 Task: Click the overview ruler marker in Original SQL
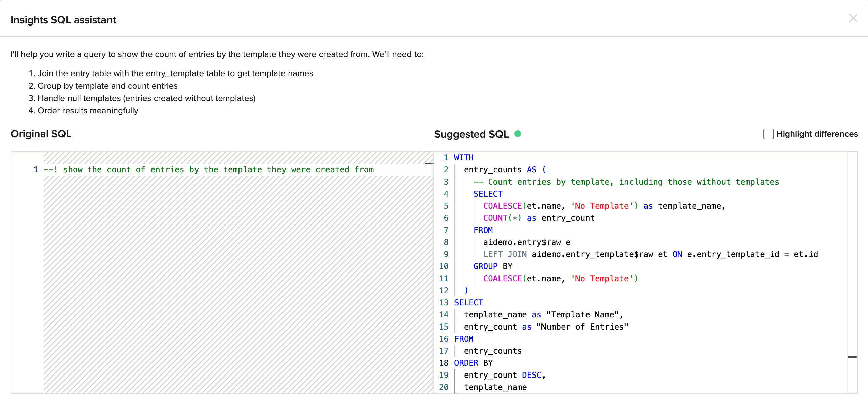click(x=429, y=164)
